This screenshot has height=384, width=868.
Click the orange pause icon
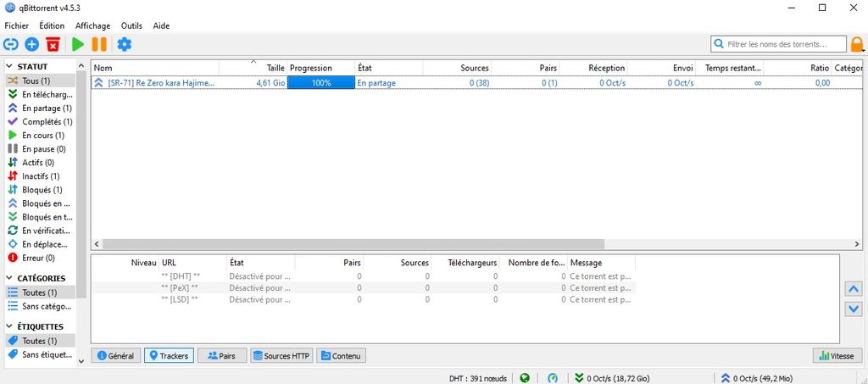[99, 44]
